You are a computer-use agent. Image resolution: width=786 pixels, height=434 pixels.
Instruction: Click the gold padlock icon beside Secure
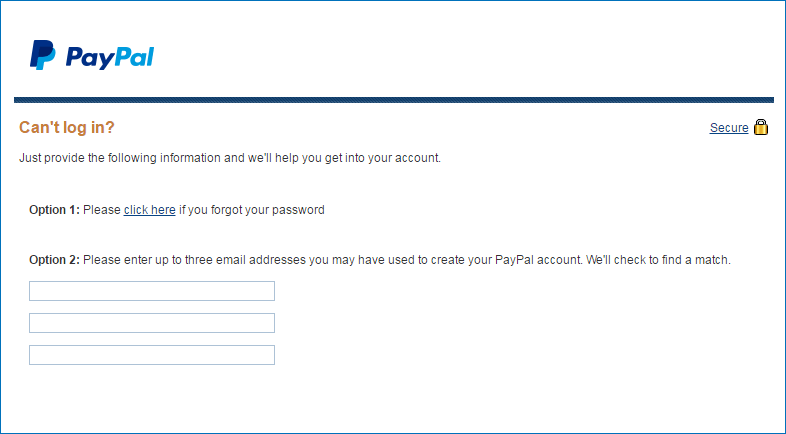coord(760,127)
